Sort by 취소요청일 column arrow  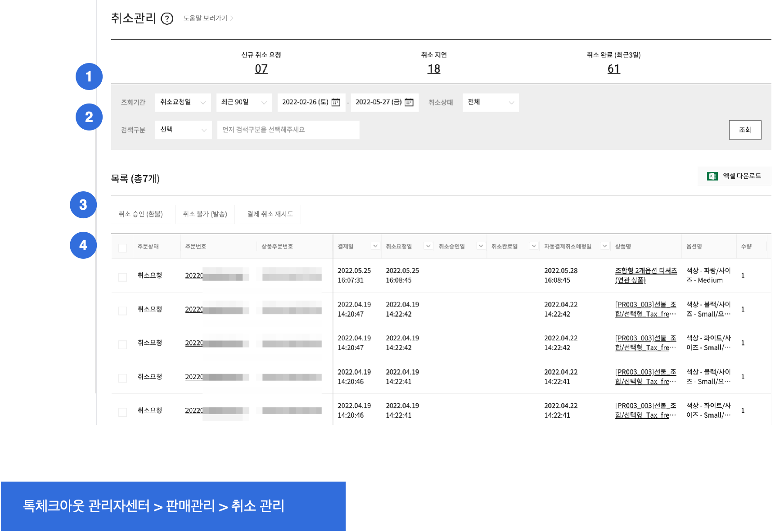[x=428, y=246]
